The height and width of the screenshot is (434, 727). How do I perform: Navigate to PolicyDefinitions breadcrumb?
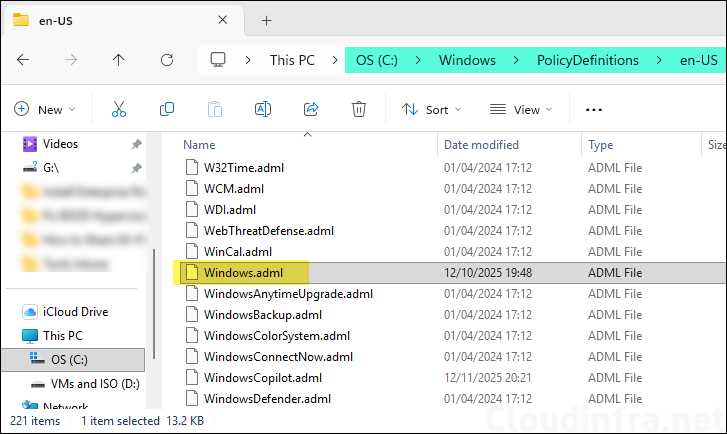tap(587, 60)
